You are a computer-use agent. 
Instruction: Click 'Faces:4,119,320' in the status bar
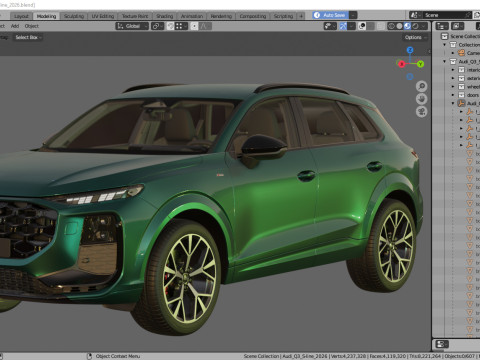pyautogui.click(x=387, y=356)
